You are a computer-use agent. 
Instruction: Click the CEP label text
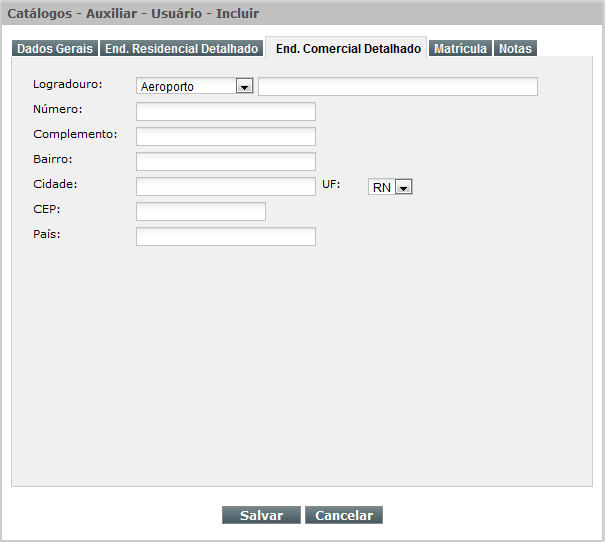pos(46,209)
